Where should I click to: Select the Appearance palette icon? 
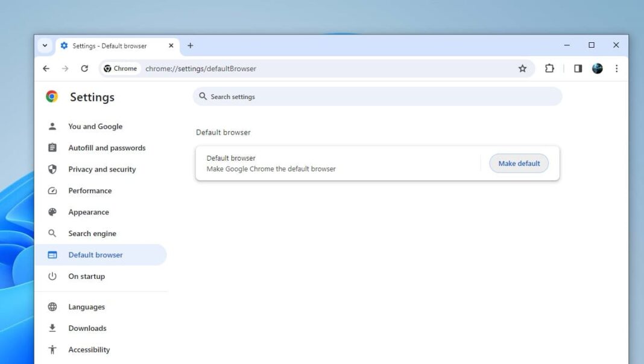[52, 212]
